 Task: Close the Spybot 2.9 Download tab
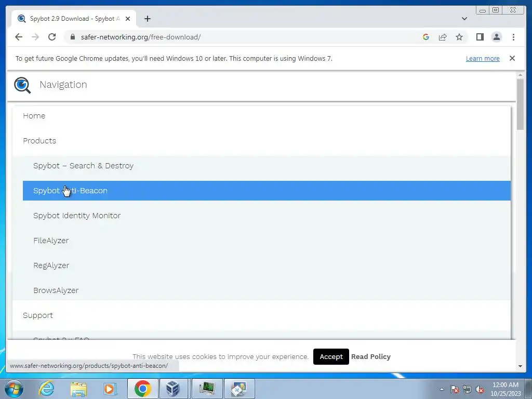128,19
